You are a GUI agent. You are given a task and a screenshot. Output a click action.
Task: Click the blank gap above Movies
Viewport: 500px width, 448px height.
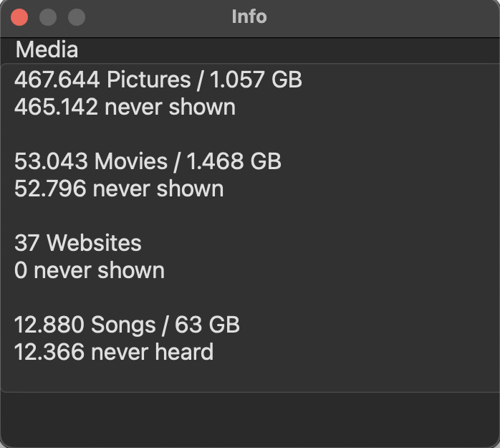click(x=250, y=134)
